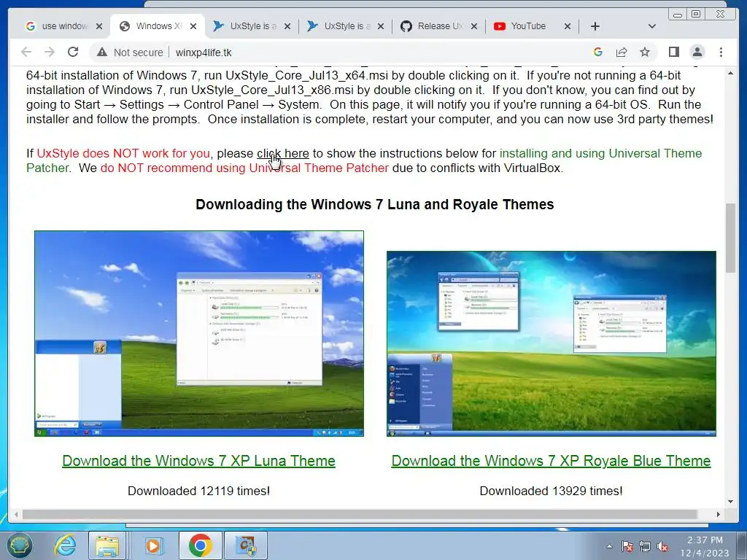Show hidden system tray icons
Image resolution: width=747 pixels, height=560 pixels.
click(x=609, y=547)
